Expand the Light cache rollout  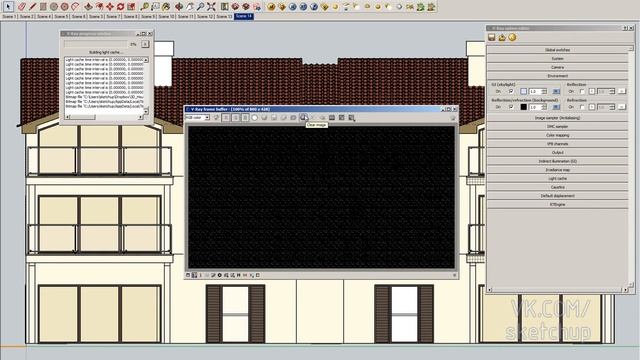(558, 178)
